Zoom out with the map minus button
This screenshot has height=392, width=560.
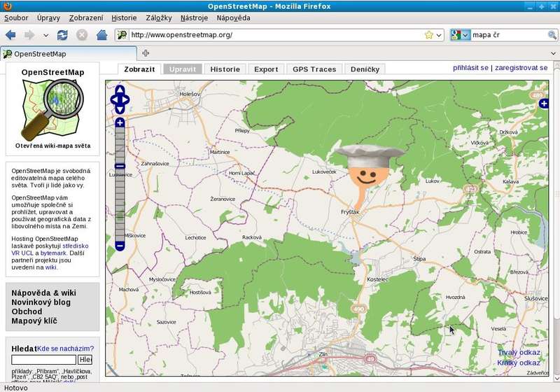pyautogui.click(x=120, y=246)
